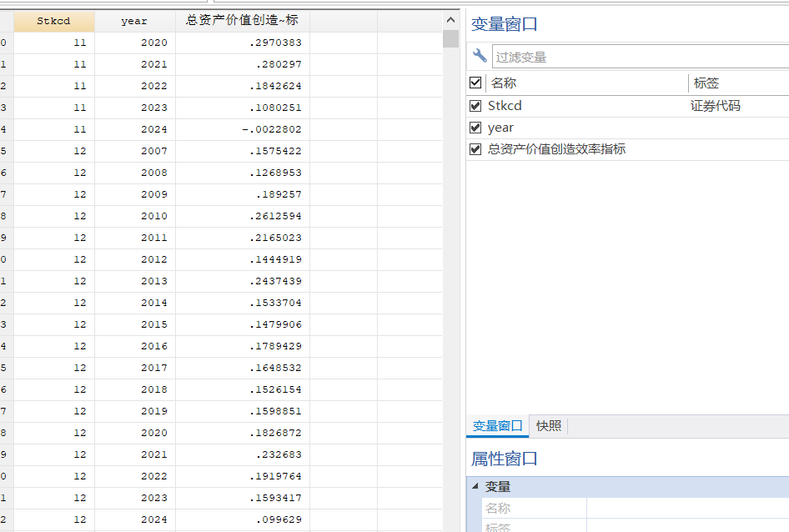Select the year cell 2012
This screenshot has width=789, height=532.
click(135, 259)
